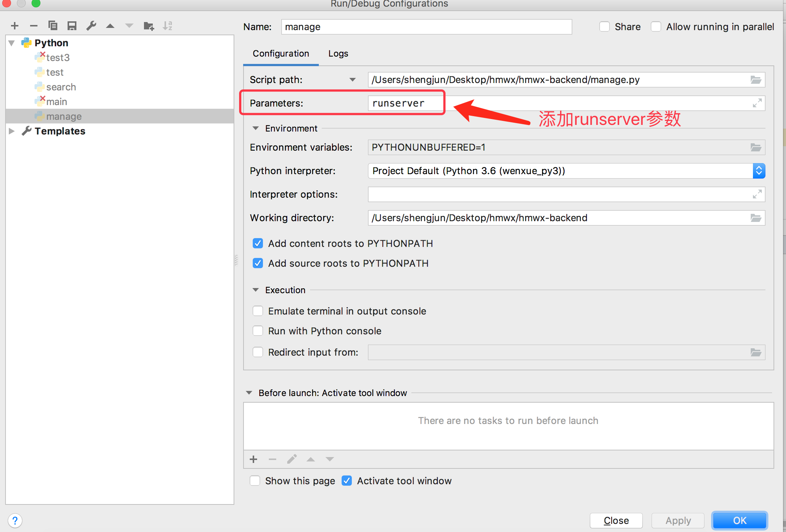
Task: Click the add new configuration plus icon
Action: 15,26
